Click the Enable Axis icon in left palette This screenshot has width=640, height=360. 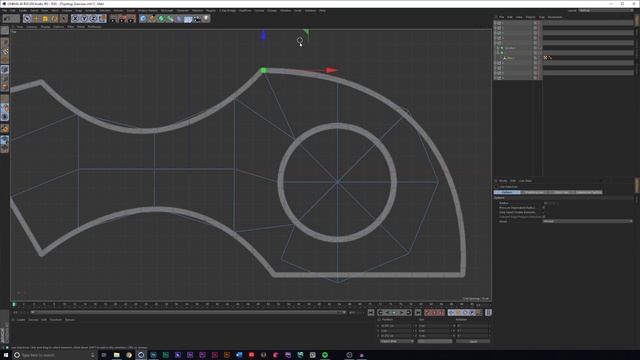pos(4,99)
